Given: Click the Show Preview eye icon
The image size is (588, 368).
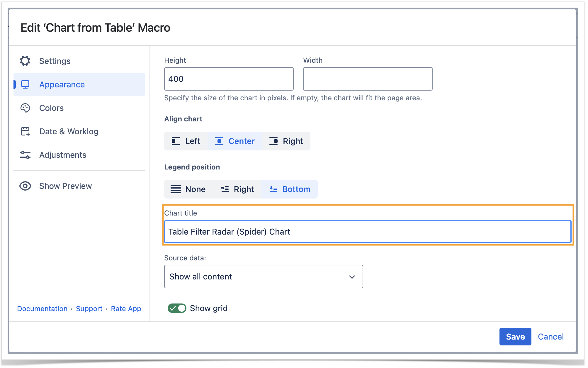Looking at the screenshot, I should tap(25, 186).
